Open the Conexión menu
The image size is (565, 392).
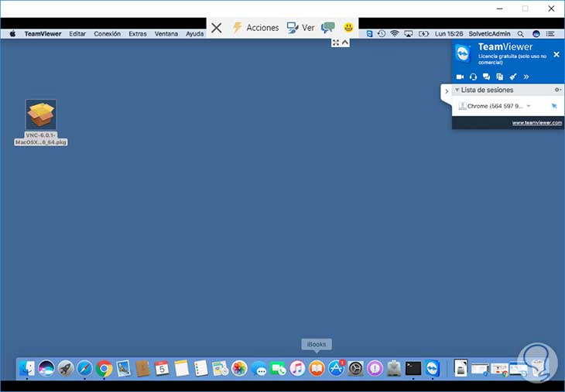[x=107, y=34]
